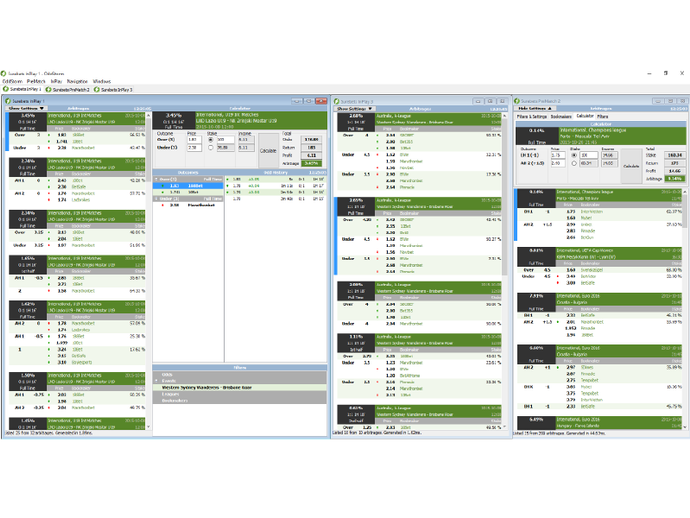Viewport: 690px width, 518px height.
Task: Open the OddStorm menu
Action: 12,81
